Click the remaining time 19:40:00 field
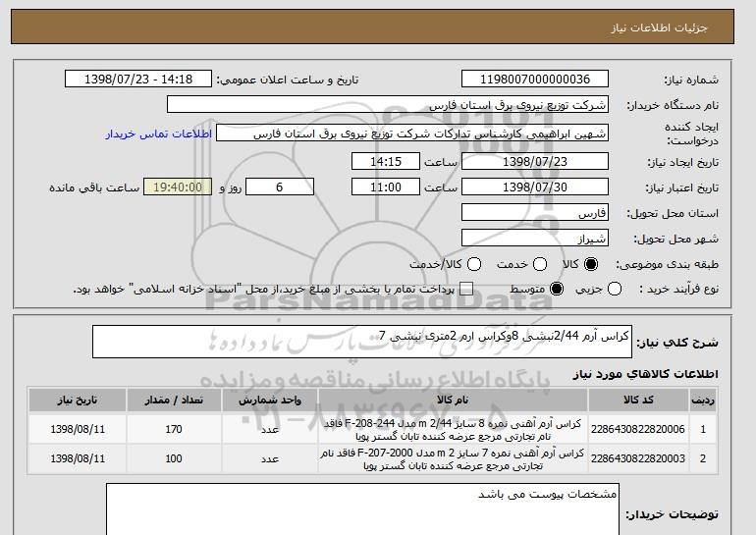Image resolution: width=756 pixels, height=535 pixels. pos(178,187)
